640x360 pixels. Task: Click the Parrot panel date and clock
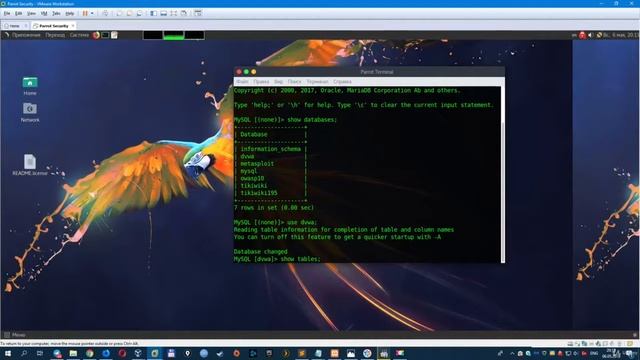point(621,35)
